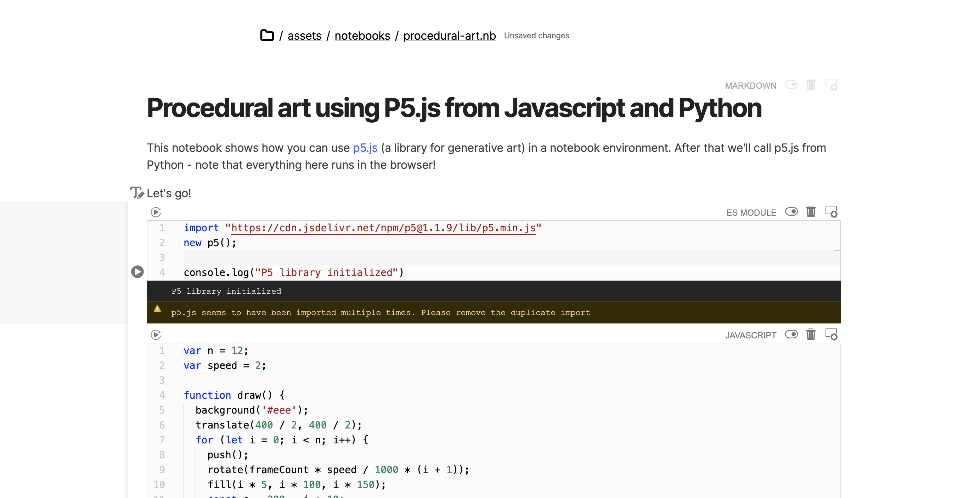Click the large play button beside line 4
This screenshot has width=980, height=498.
pos(137,271)
